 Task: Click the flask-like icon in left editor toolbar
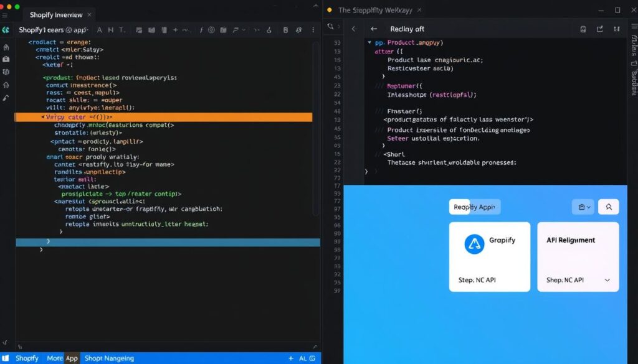269,30
